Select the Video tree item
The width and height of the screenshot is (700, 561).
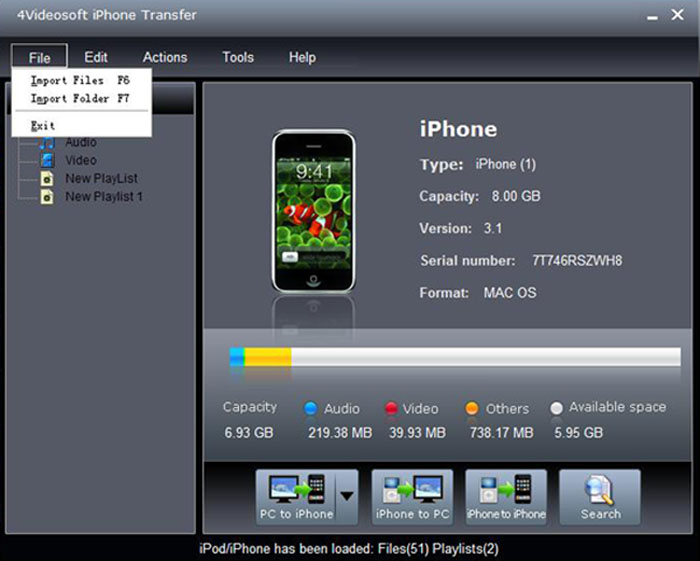click(81, 160)
